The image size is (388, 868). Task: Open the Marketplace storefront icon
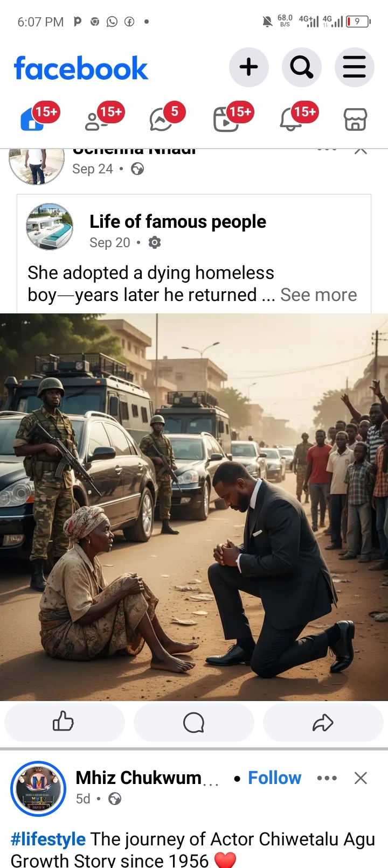coord(355,119)
